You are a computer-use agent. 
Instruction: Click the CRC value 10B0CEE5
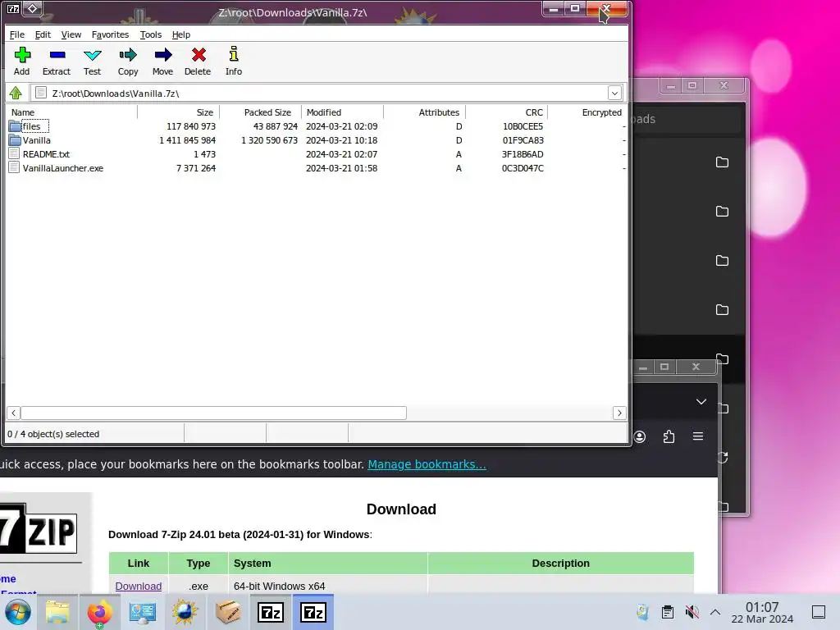click(523, 126)
